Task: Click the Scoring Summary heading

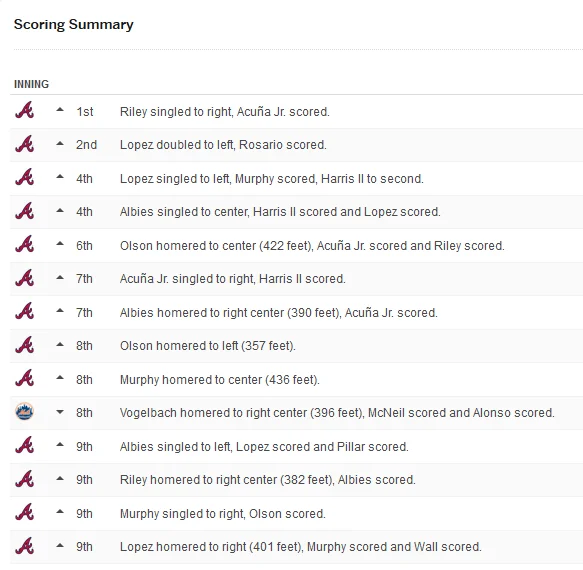Action: [74, 25]
